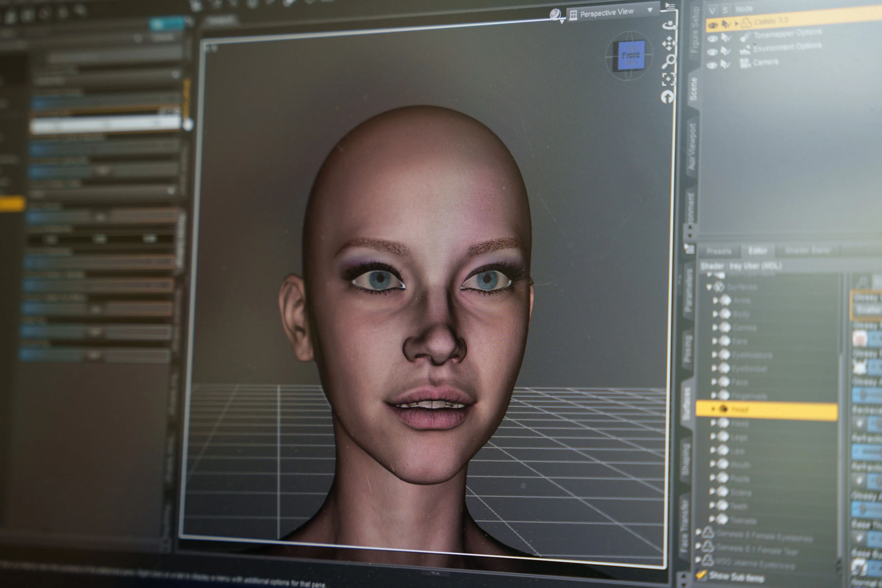
Task: Click the Camera node icon
Action: [x=745, y=63]
